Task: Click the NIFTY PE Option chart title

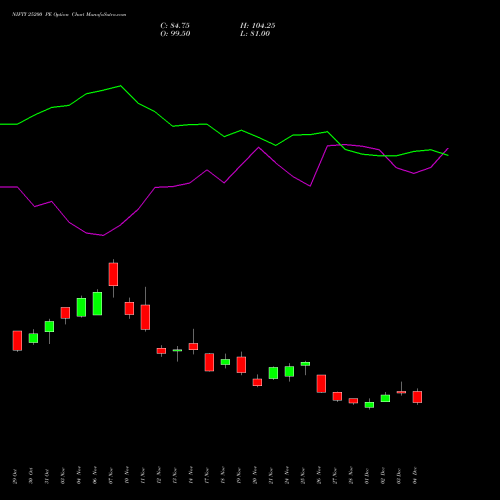Action: (69, 15)
